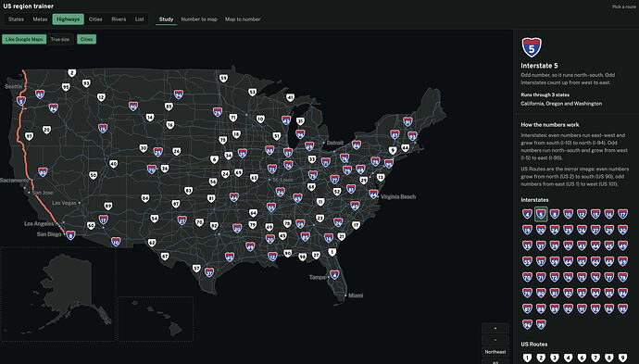Click the Alaska inset map
The image size is (639, 364).
click(57, 294)
